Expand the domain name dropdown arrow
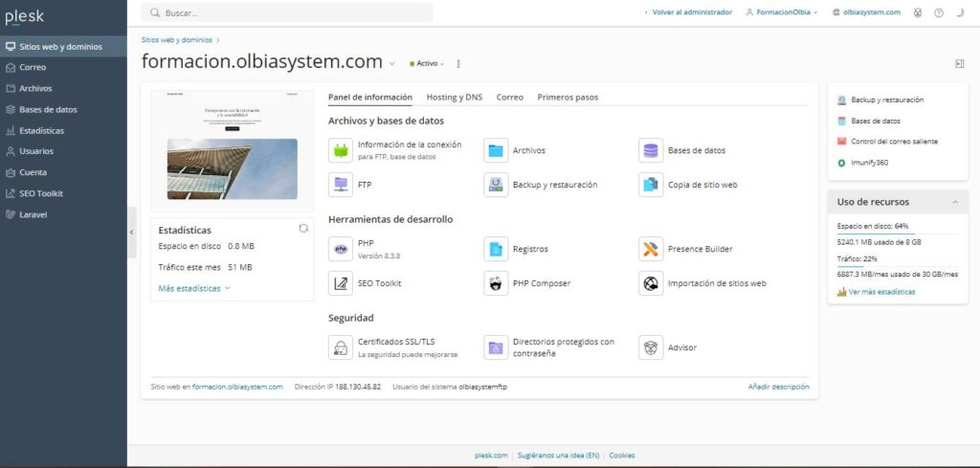The width and height of the screenshot is (980, 468). click(391, 64)
